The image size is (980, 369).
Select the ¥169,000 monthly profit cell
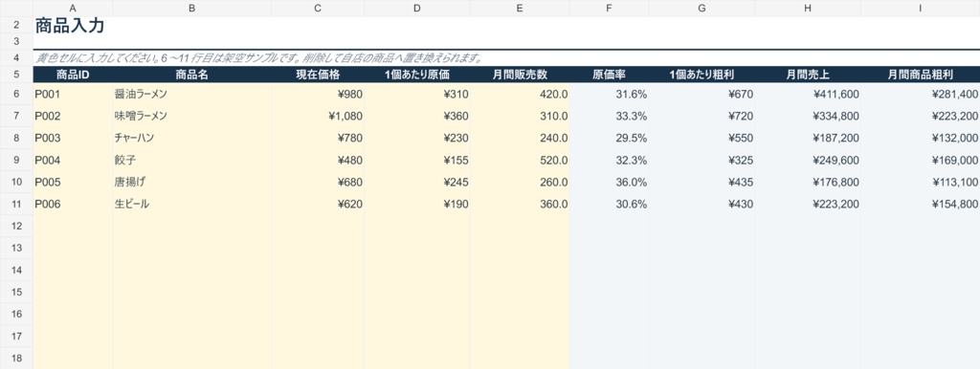point(920,160)
